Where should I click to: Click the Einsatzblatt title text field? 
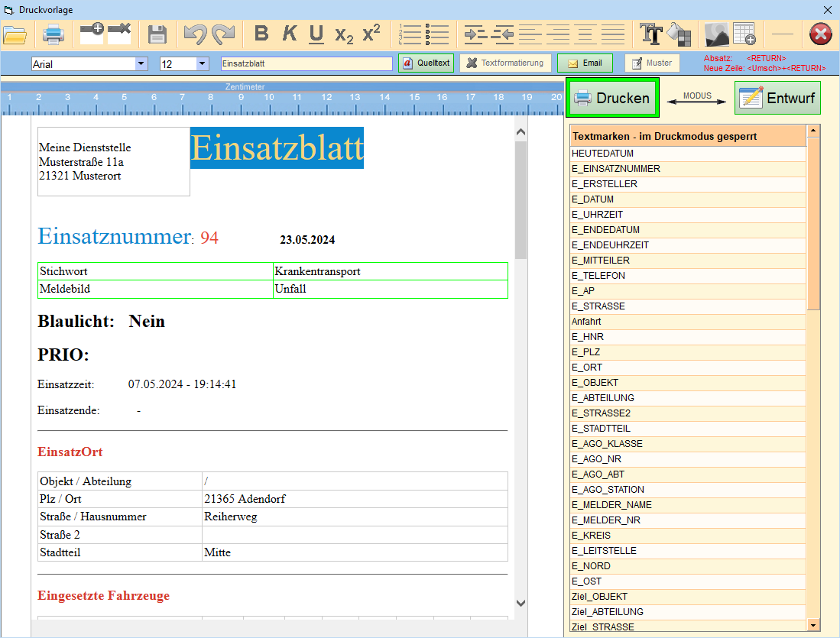pyautogui.click(x=306, y=64)
